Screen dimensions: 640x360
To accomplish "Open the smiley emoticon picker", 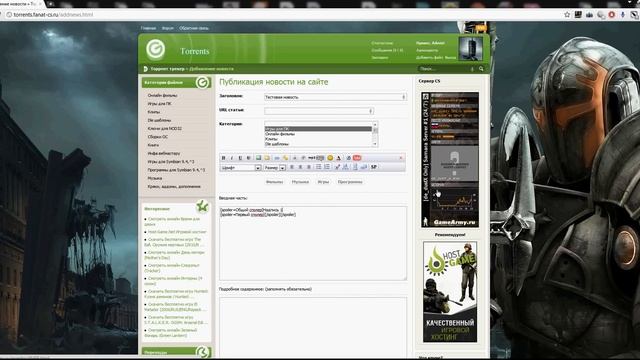I will pos(330,158).
